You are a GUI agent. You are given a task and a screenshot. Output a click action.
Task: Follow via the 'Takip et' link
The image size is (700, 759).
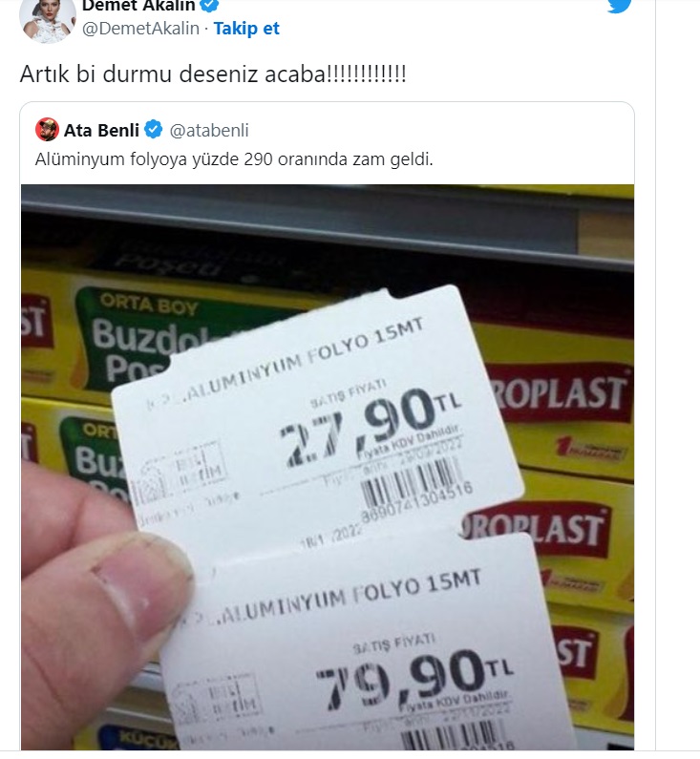click(246, 28)
